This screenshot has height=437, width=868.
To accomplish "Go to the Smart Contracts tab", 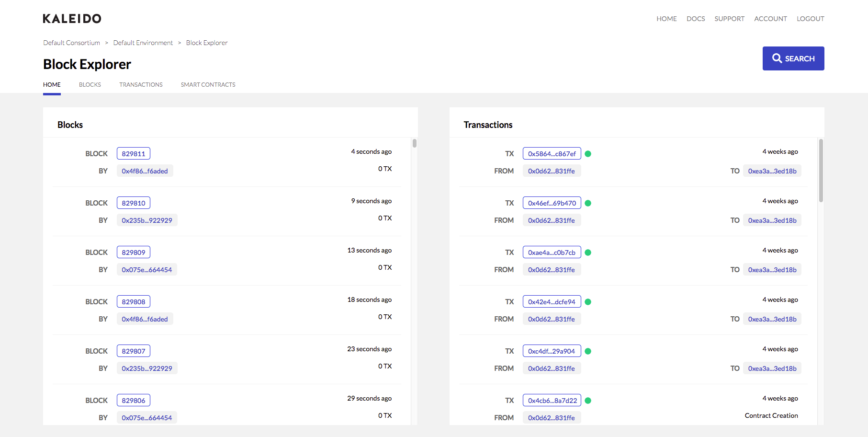I will tap(208, 85).
